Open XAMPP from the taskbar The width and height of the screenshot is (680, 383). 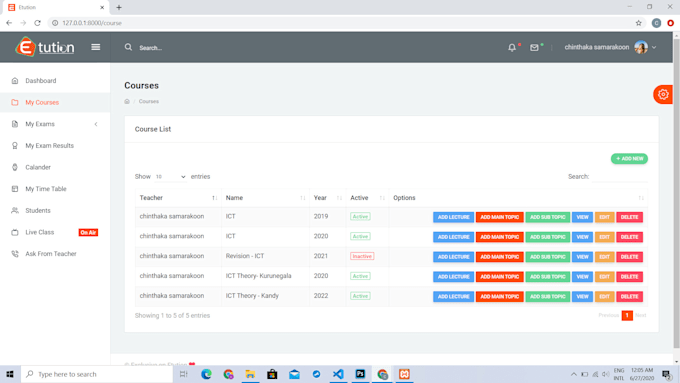click(x=404, y=374)
